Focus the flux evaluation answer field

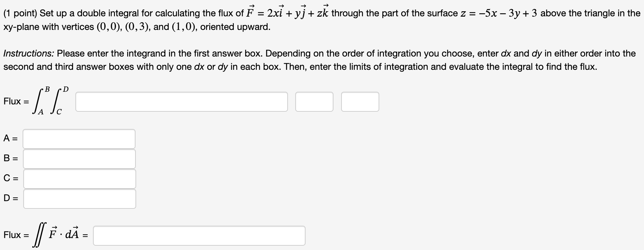[x=199, y=236]
